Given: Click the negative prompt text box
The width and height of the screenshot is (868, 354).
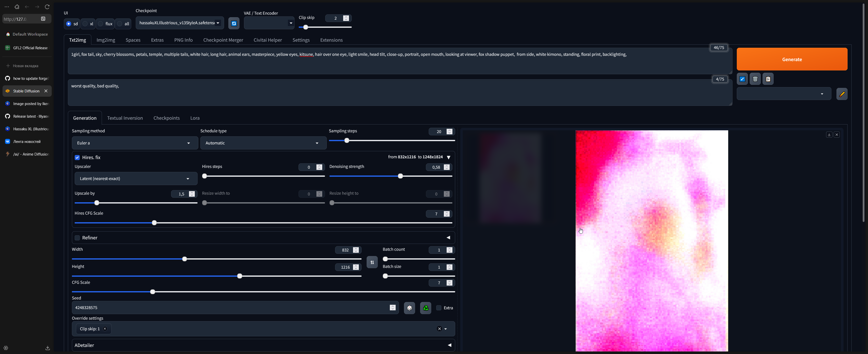Looking at the screenshot, I should coord(400,92).
